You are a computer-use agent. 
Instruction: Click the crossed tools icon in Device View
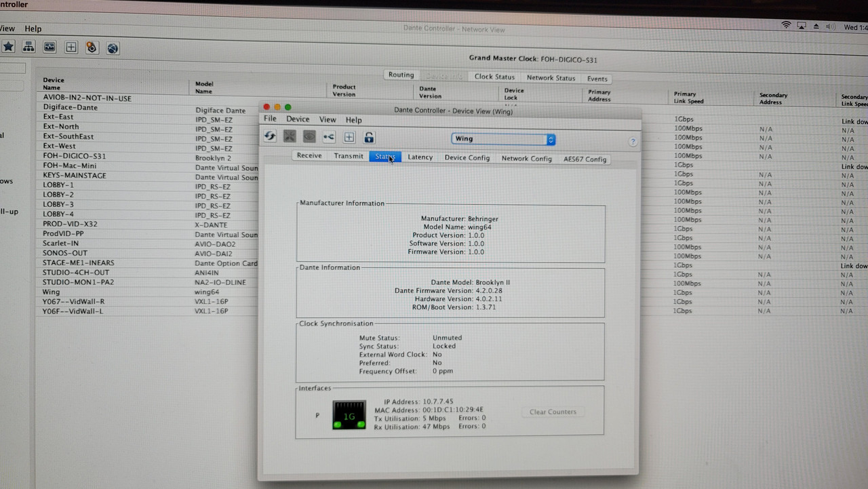coord(290,136)
